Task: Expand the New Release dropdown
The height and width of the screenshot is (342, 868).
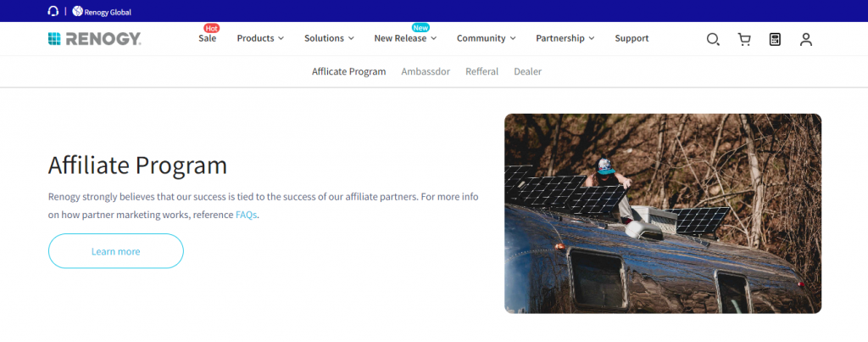Action: (405, 38)
